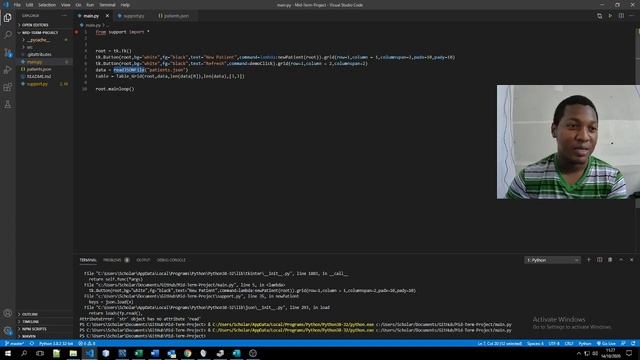Open the View menu
The height and width of the screenshot is (360, 640).
coord(66,5)
